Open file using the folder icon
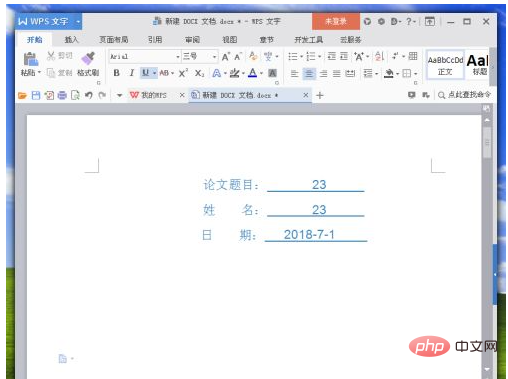 coord(22,96)
